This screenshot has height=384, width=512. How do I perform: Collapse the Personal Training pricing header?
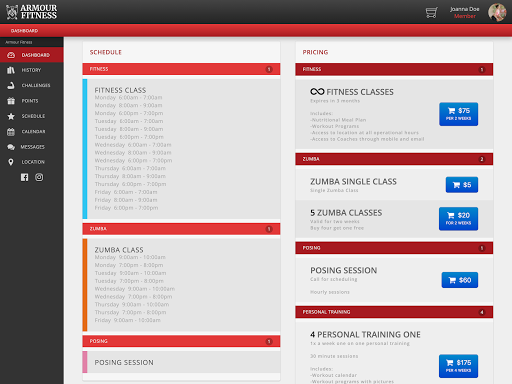coord(394,312)
